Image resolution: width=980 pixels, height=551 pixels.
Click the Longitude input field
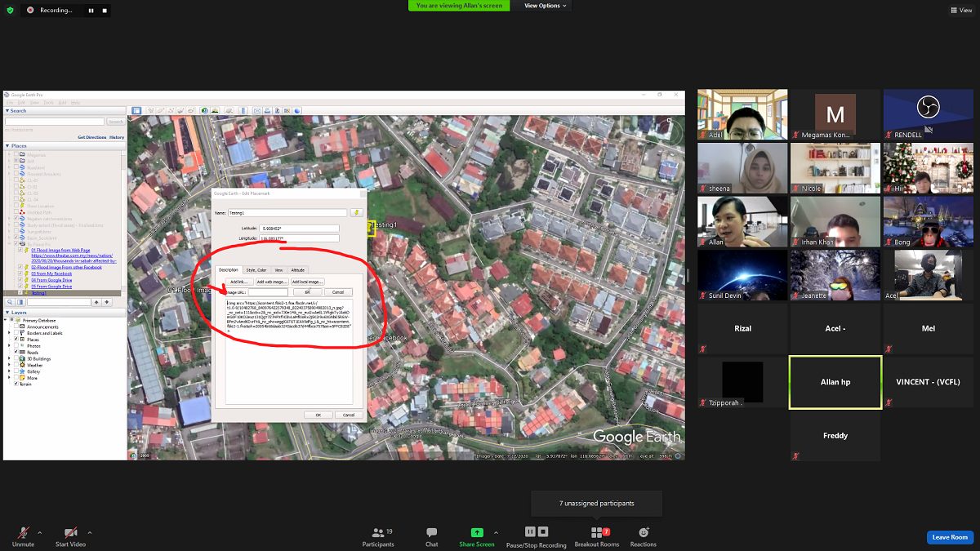(x=299, y=238)
